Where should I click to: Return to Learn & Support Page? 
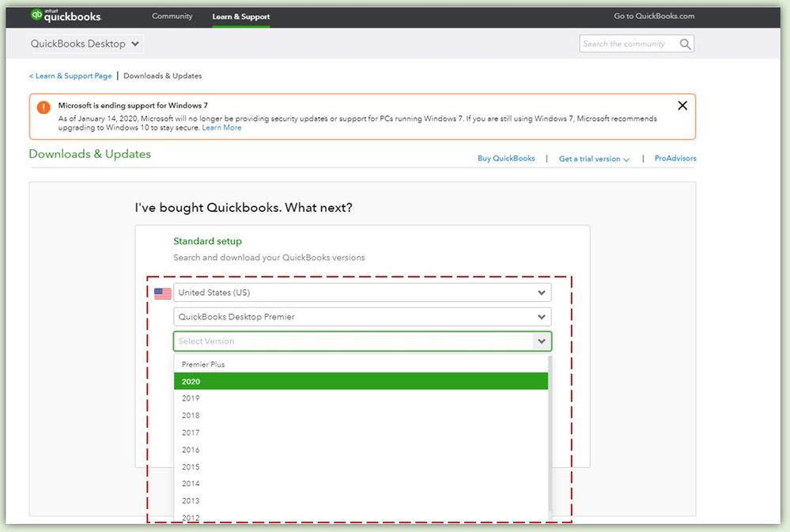tap(70, 76)
